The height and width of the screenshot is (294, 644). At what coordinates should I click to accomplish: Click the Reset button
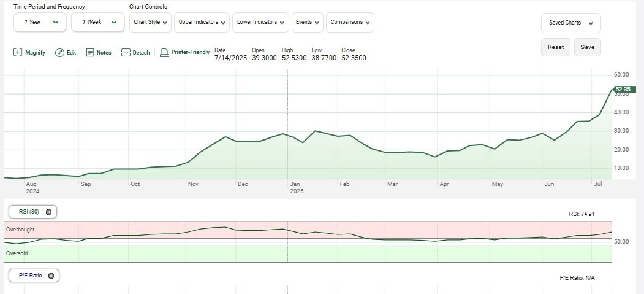pyautogui.click(x=556, y=47)
